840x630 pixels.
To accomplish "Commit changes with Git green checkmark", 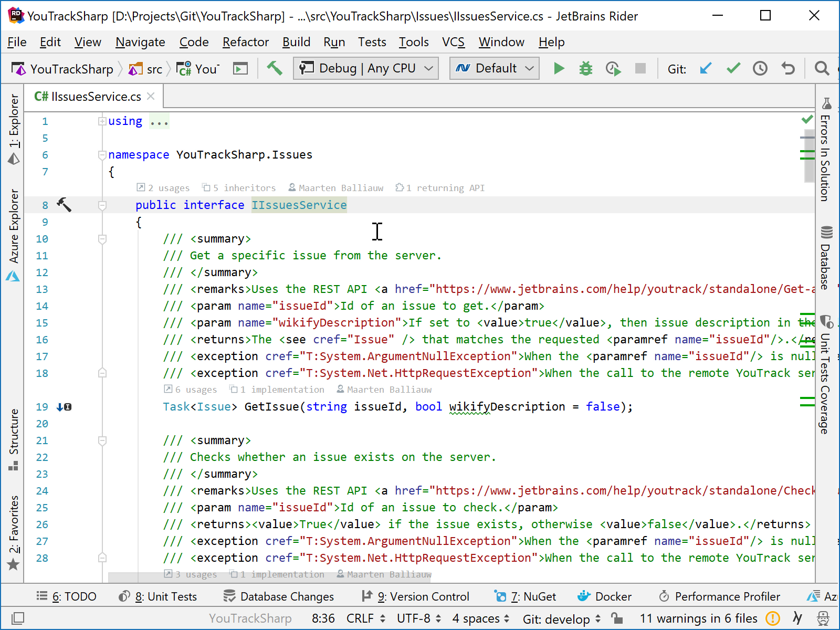I will [733, 68].
